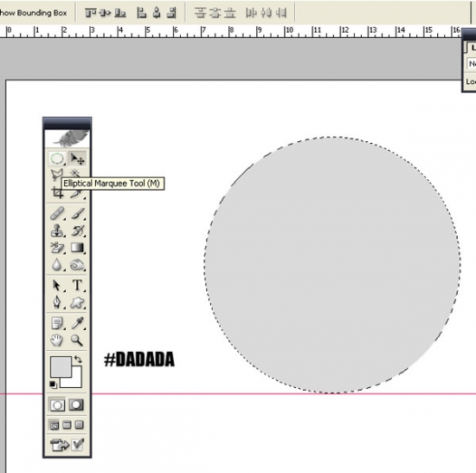Set Standard Screen Mode
This screenshot has height=473, width=476.
tap(55, 425)
